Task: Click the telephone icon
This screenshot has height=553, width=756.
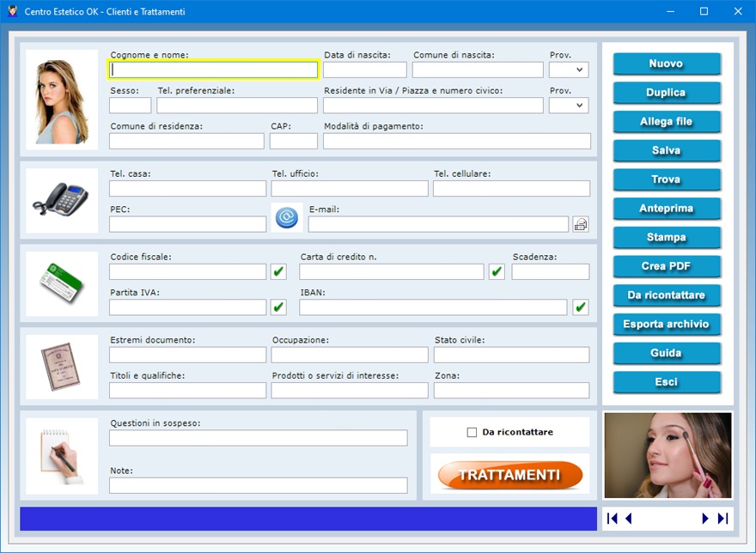Action: (x=61, y=200)
